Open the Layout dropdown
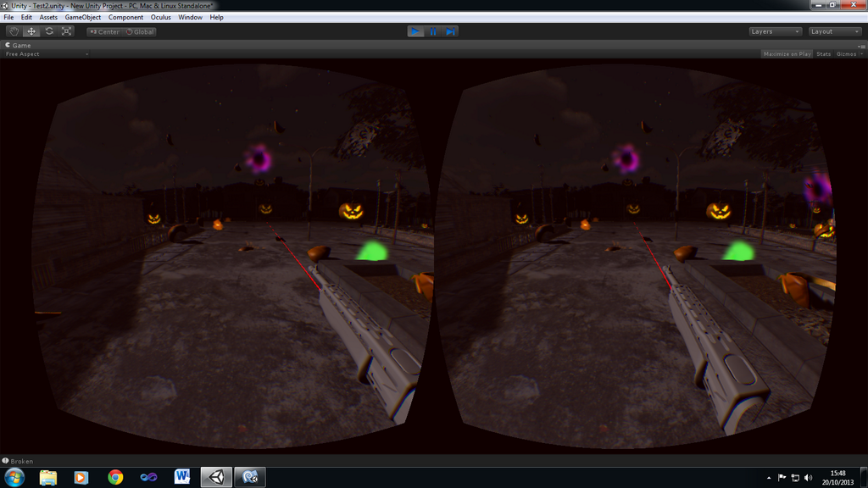Screen dimensions: 868x488 click(834, 31)
